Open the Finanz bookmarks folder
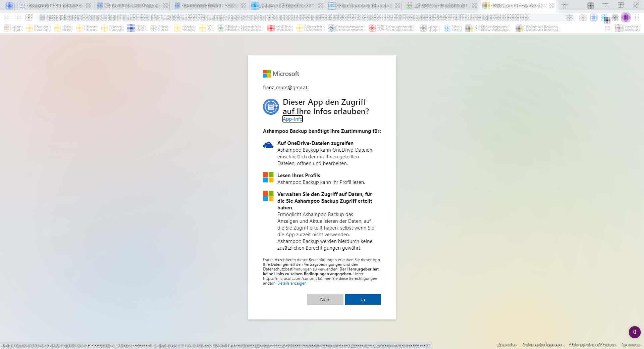The height and width of the screenshot is (349, 644). pyautogui.click(x=87, y=29)
